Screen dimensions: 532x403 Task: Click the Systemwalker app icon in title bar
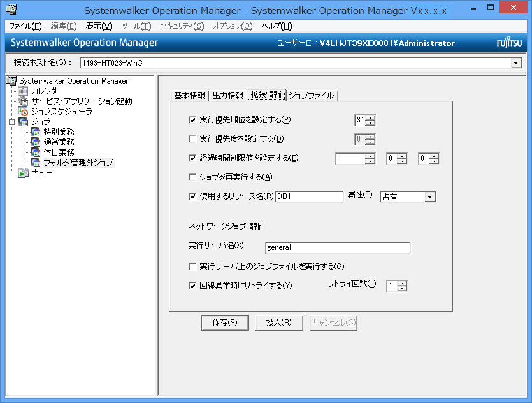tap(12, 9)
